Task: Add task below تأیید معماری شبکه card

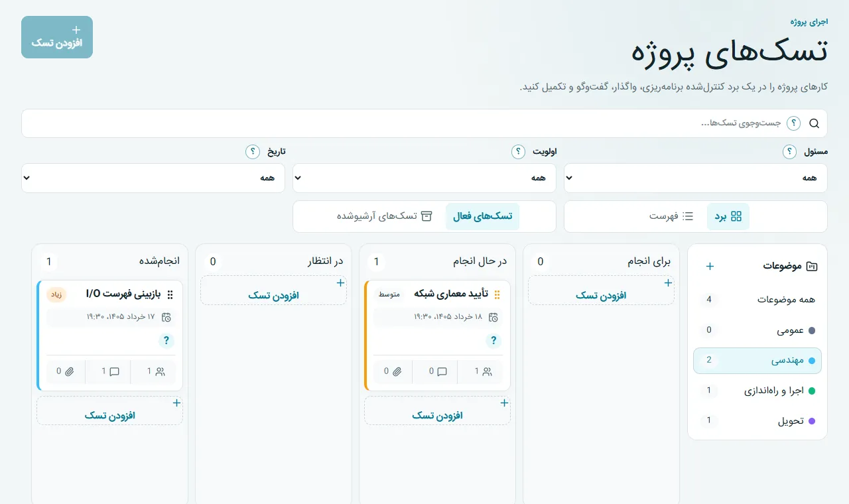Action: pos(437,410)
